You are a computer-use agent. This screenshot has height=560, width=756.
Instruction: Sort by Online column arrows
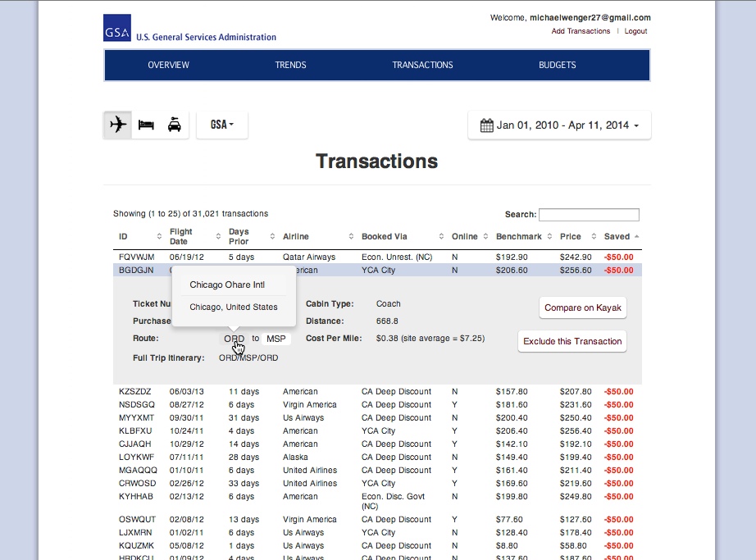[x=485, y=236]
